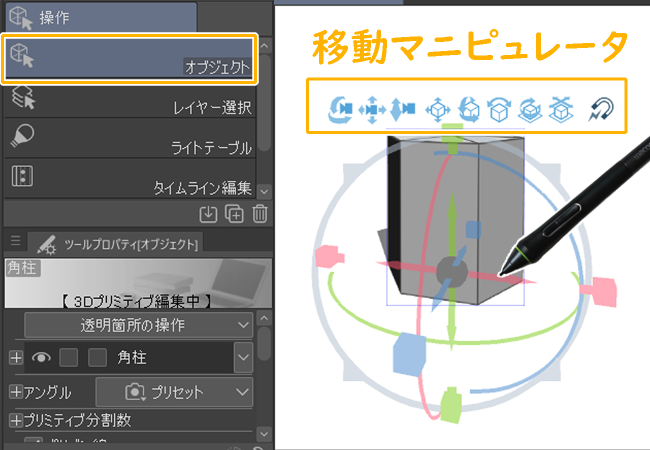This screenshot has width=650, height=450.
Task: Open the 角柱 object list dropdown arrow
Action: coord(243,357)
